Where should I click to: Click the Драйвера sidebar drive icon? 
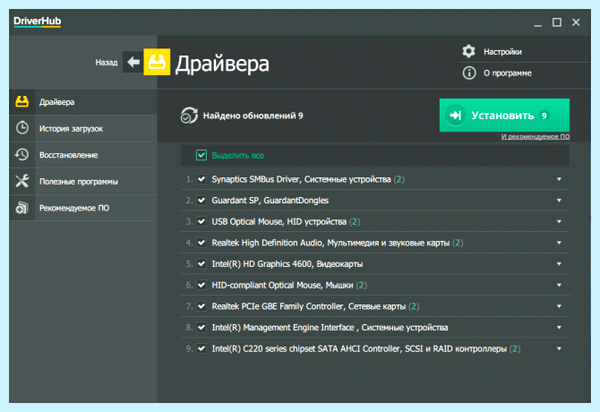[22, 102]
